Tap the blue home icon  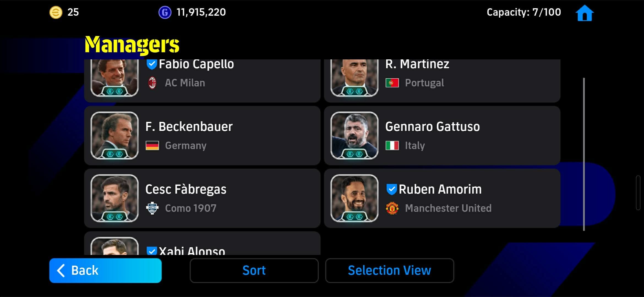[585, 13]
